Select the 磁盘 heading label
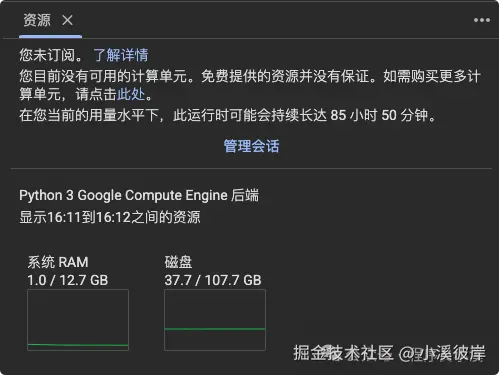Screen dimensions: 499x375 [178, 262]
